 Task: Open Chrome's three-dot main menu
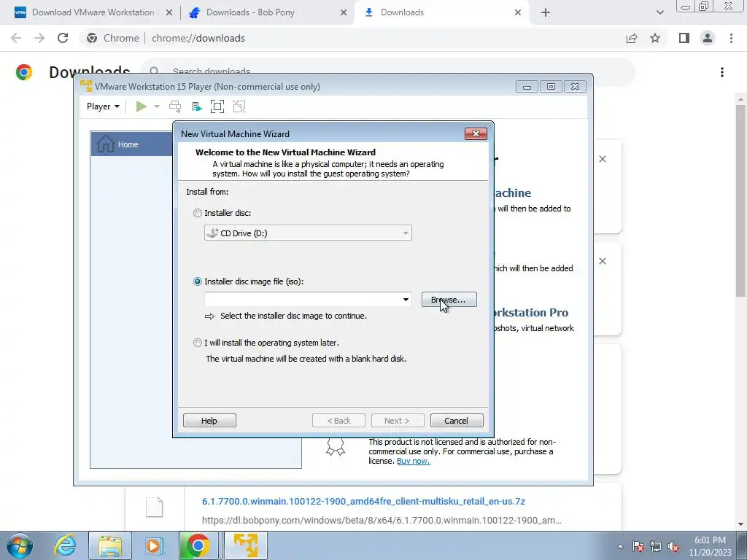coord(731,38)
